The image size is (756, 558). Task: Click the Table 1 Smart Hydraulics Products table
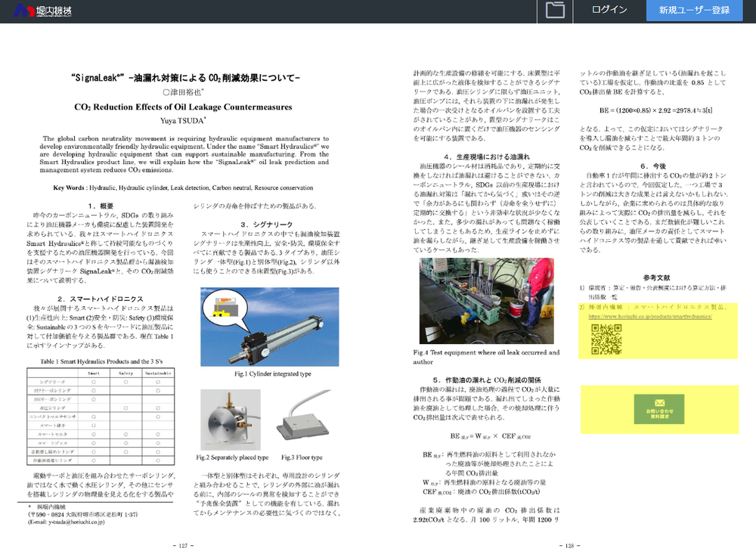(101, 416)
